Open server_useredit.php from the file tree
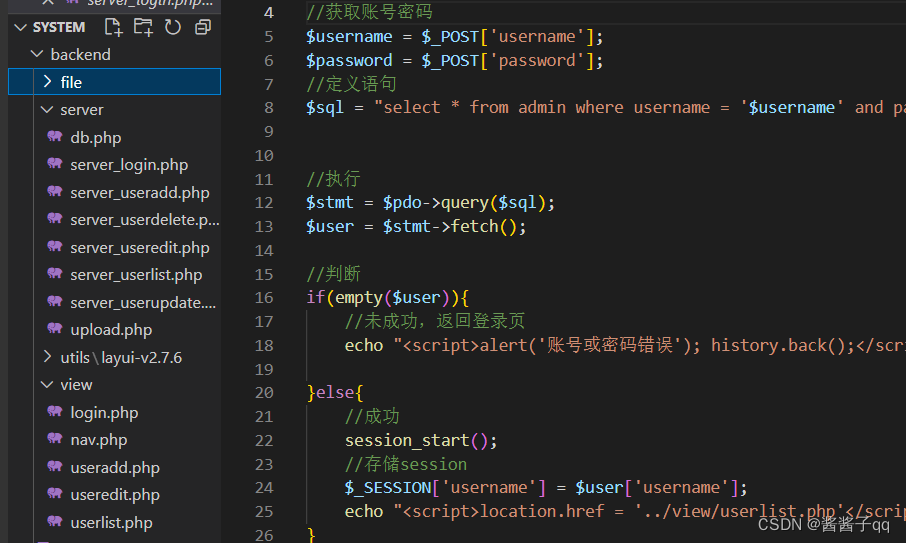This screenshot has width=906, height=543. point(140,248)
